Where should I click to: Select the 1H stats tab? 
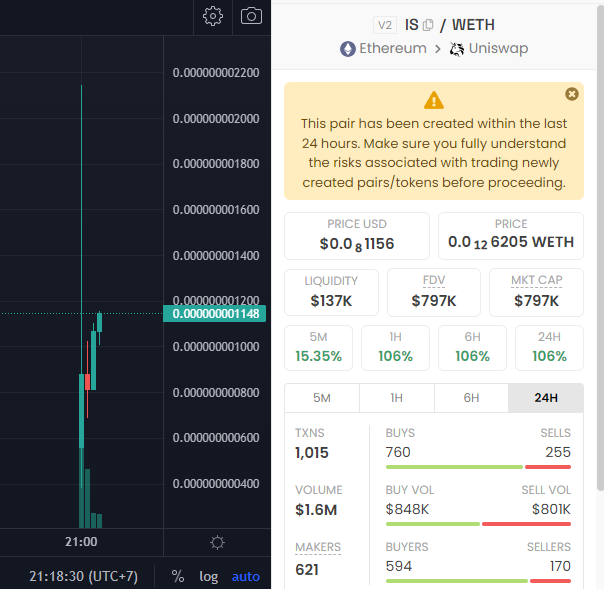click(396, 398)
